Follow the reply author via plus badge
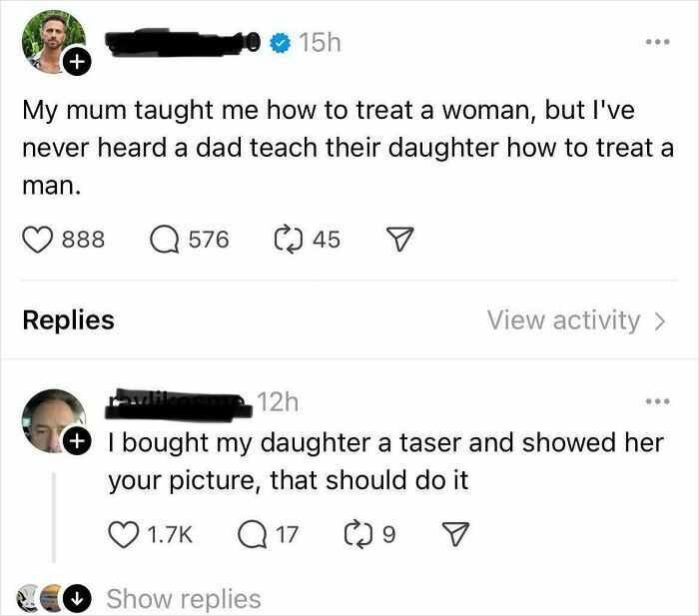The width and height of the screenshot is (699, 616). click(x=76, y=440)
